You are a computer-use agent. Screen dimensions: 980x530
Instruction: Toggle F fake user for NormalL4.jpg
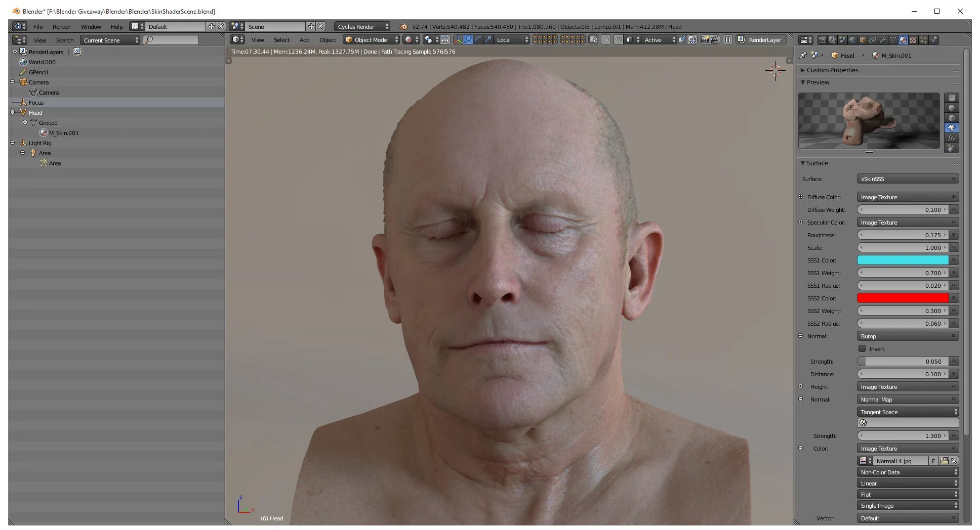click(933, 461)
